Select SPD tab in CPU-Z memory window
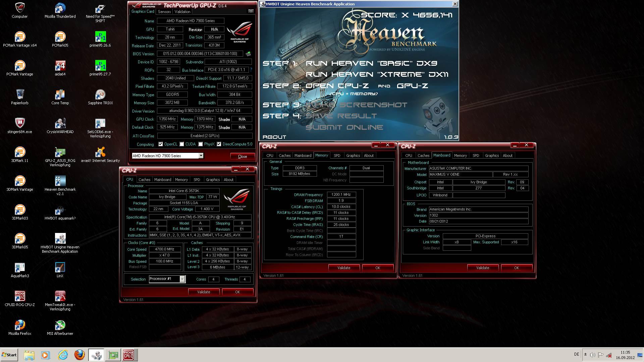Viewport: 644px width, 362px height. coord(337,156)
